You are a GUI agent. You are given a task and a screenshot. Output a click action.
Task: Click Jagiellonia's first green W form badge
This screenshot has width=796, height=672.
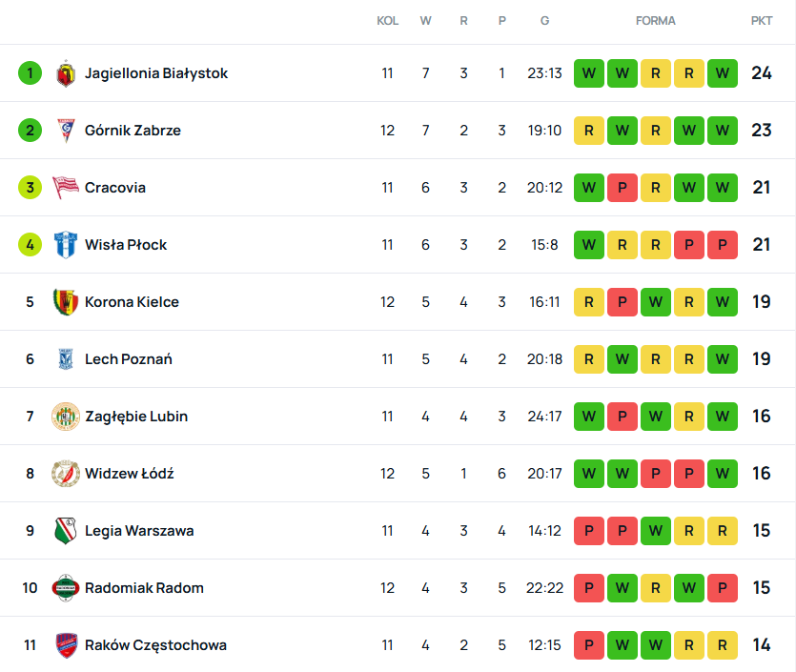pyautogui.click(x=589, y=73)
